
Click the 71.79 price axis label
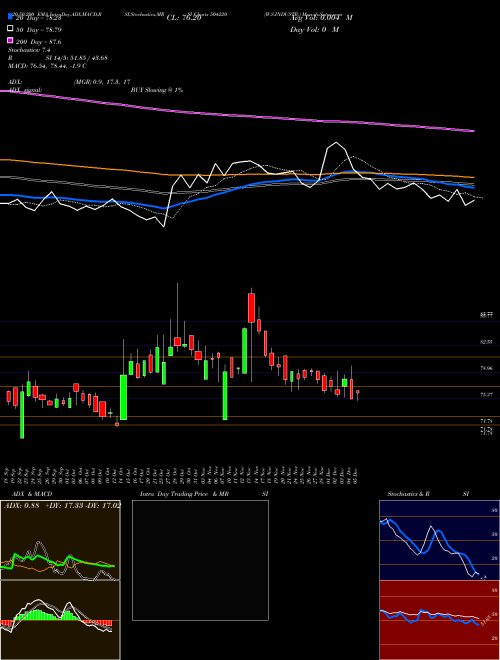click(x=486, y=420)
